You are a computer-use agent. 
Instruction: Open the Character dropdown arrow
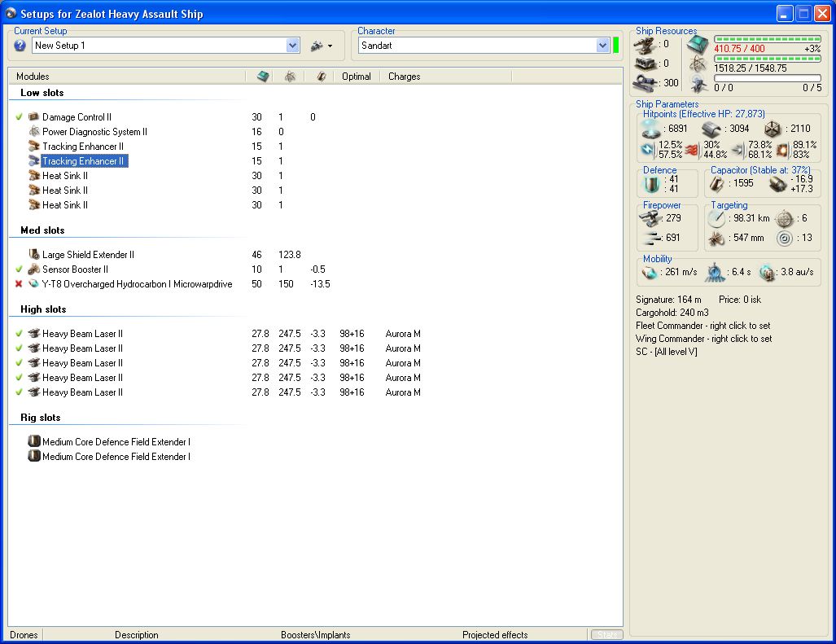click(x=602, y=46)
